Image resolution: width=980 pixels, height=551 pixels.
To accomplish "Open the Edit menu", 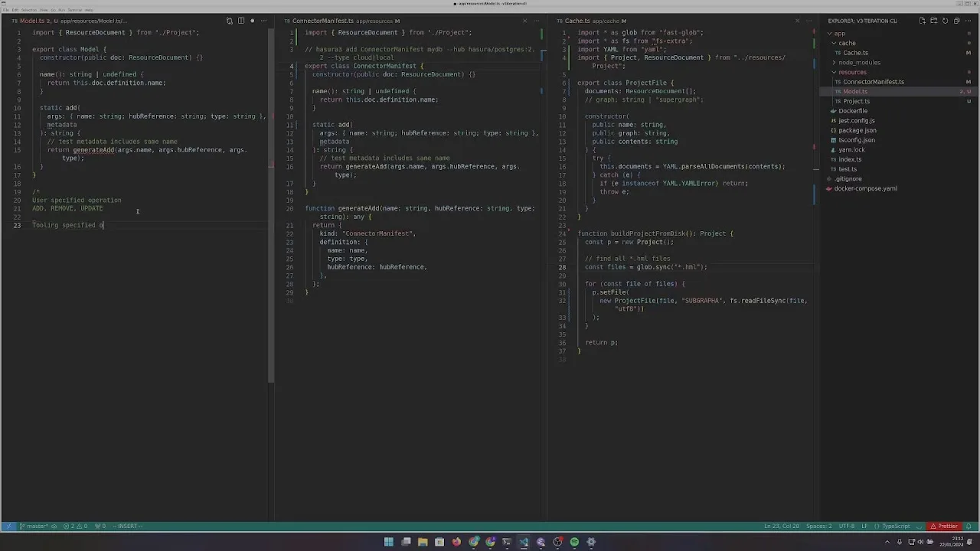I will 14,9.
